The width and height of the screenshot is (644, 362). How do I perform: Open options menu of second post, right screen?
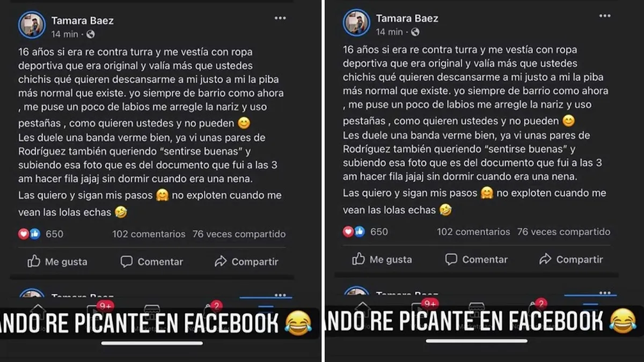point(605,293)
